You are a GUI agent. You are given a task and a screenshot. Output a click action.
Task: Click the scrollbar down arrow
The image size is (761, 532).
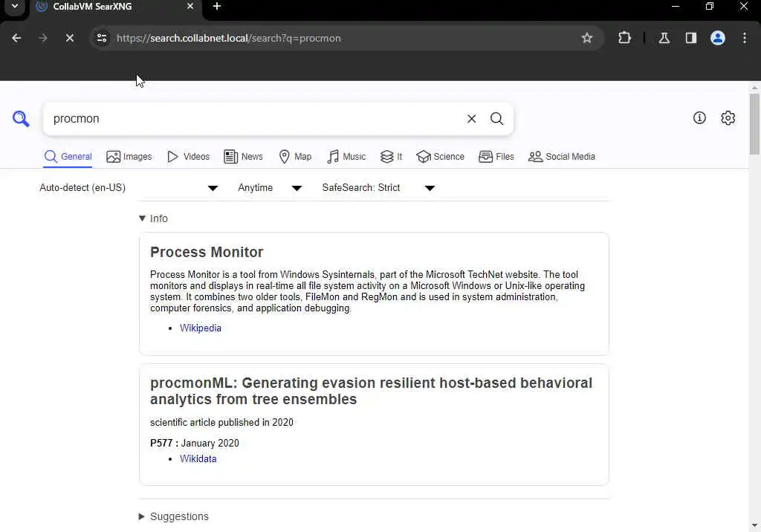tap(754, 526)
